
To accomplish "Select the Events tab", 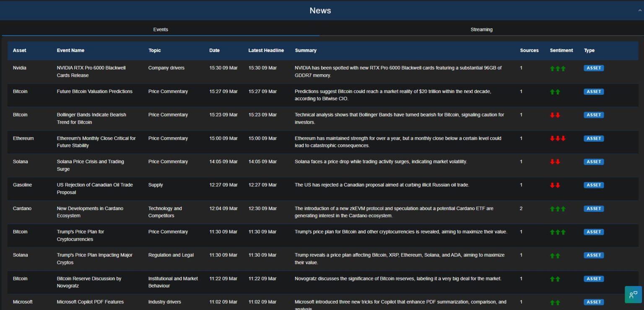I will [161, 29].
